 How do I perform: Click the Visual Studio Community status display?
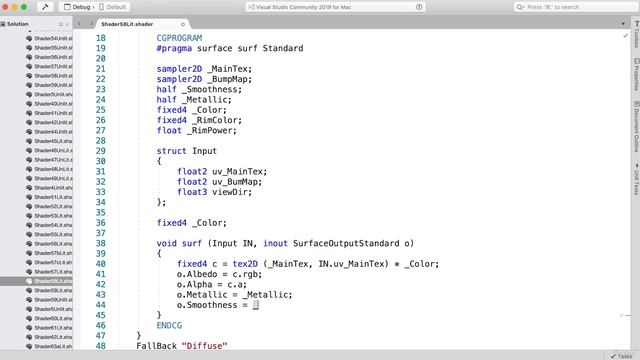[335, 7]
